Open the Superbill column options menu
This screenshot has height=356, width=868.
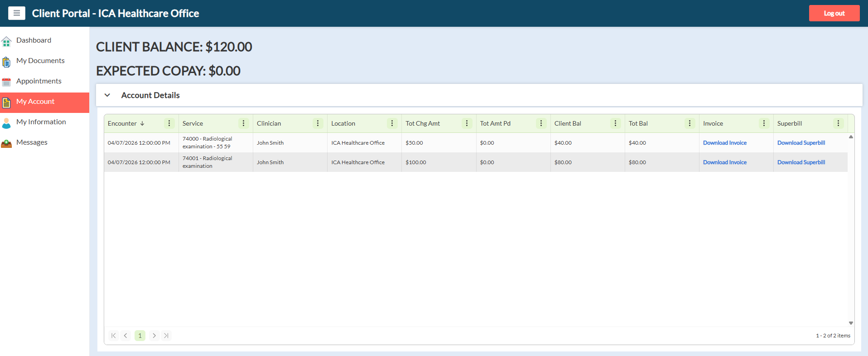pyautogui.click(x=838, y=123)
